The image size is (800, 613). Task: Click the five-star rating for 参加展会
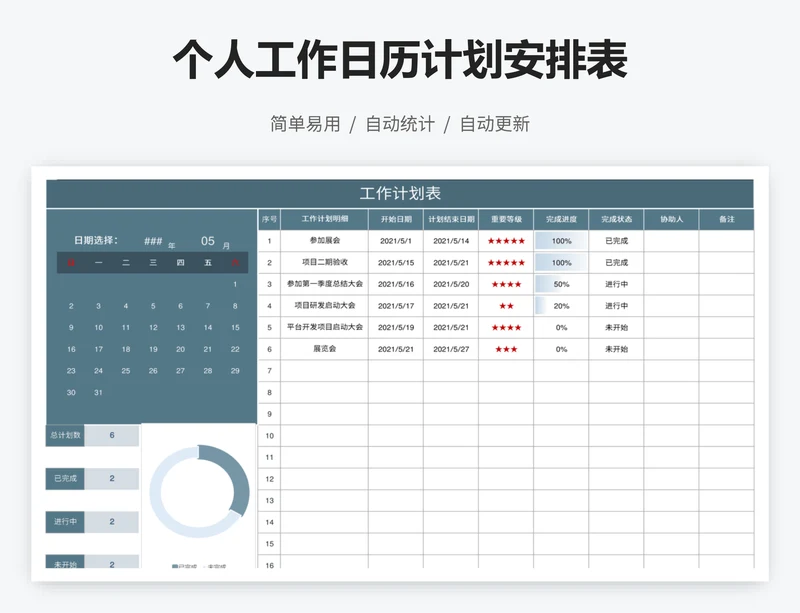(x=506, y=241)
